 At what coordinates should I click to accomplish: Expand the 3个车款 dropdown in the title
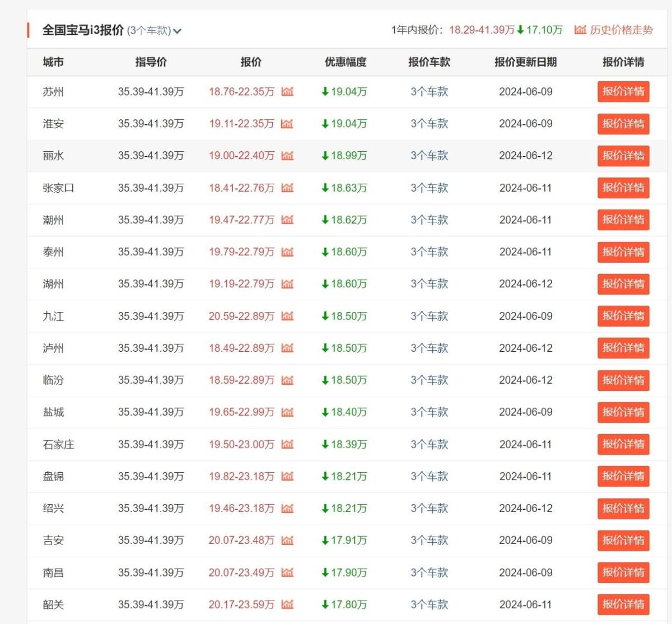click(177, 31)
